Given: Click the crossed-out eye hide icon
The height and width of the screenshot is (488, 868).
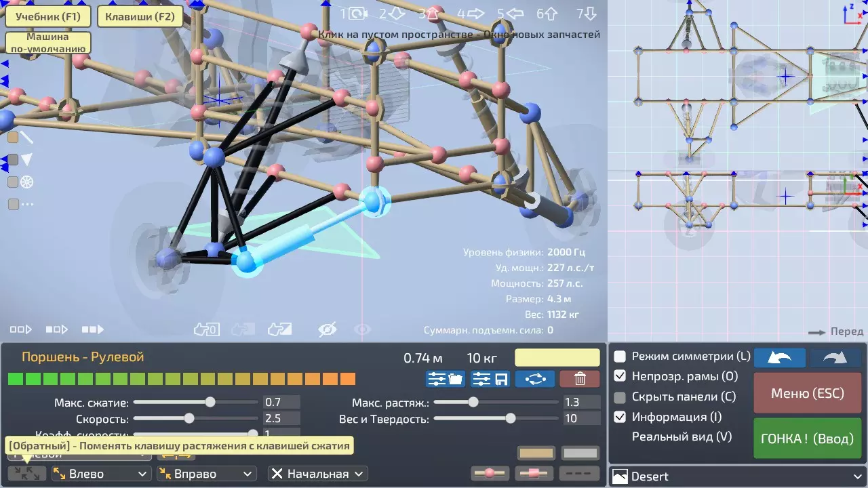Looking at the screenshot, I should [328, 330].
